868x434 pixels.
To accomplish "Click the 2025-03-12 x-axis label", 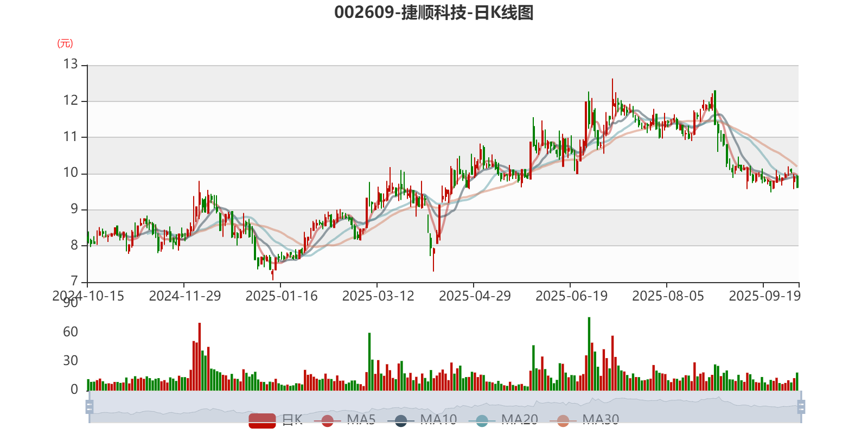I will 378,296.
